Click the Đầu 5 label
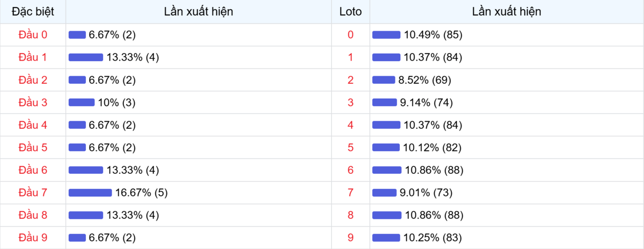This screenshot has height=249, width=644. [x=33, y=148]
